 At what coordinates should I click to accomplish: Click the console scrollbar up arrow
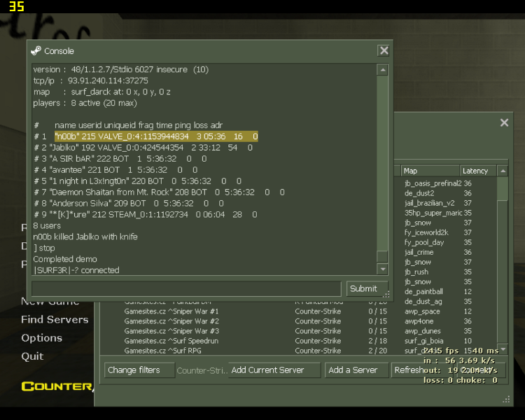tap(382, 70)
